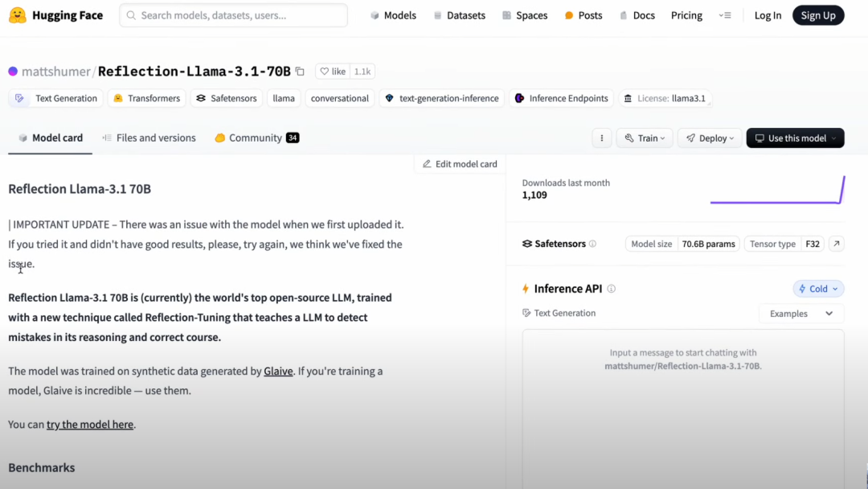Click the downloads last month chart

click(777, 189)
